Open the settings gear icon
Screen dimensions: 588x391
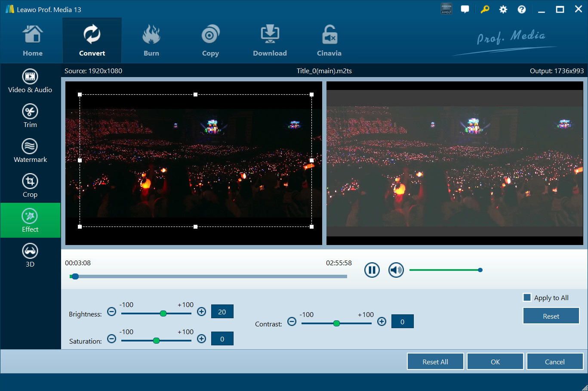tap(503, 9)
